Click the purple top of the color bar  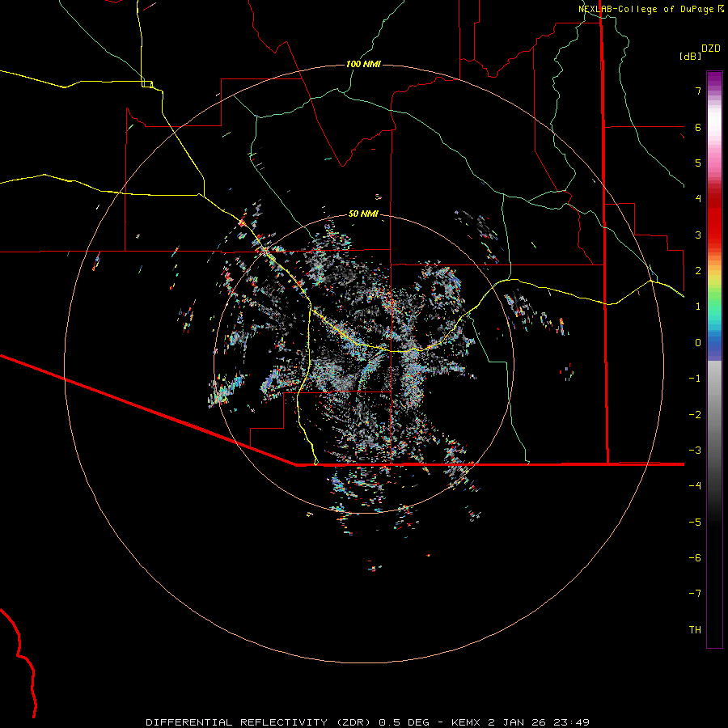(714, 79)
